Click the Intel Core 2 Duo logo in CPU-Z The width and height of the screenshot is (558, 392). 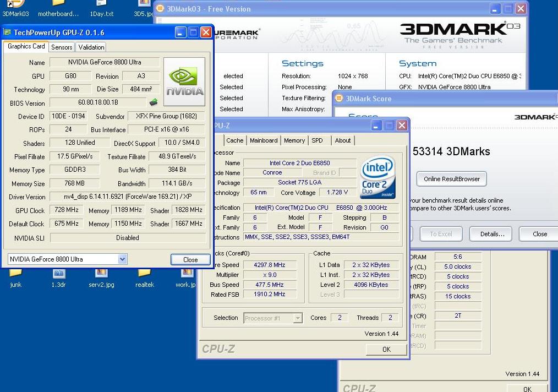coord(378,177)
